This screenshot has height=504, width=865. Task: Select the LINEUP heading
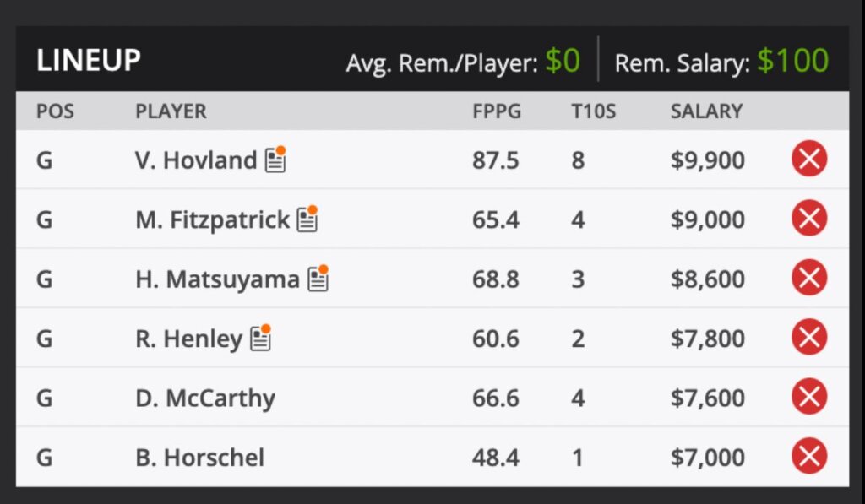coord(88,60)
